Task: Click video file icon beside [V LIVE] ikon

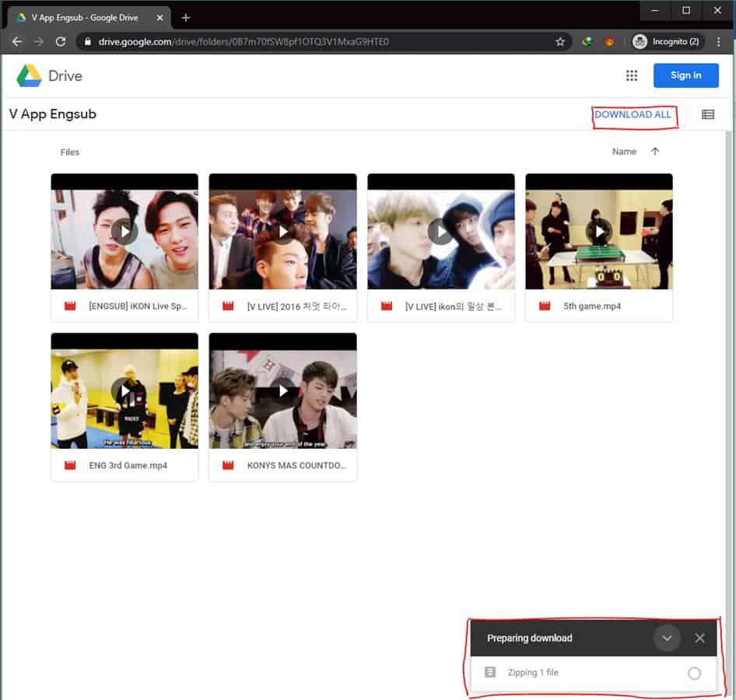Action: 387,306
